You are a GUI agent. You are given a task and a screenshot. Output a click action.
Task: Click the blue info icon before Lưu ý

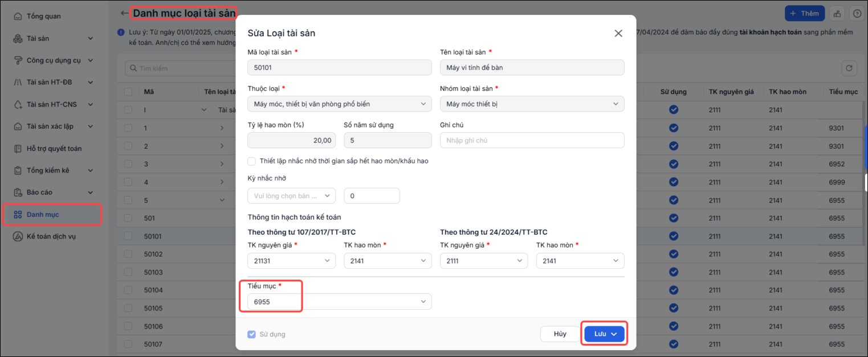[121, 32]
